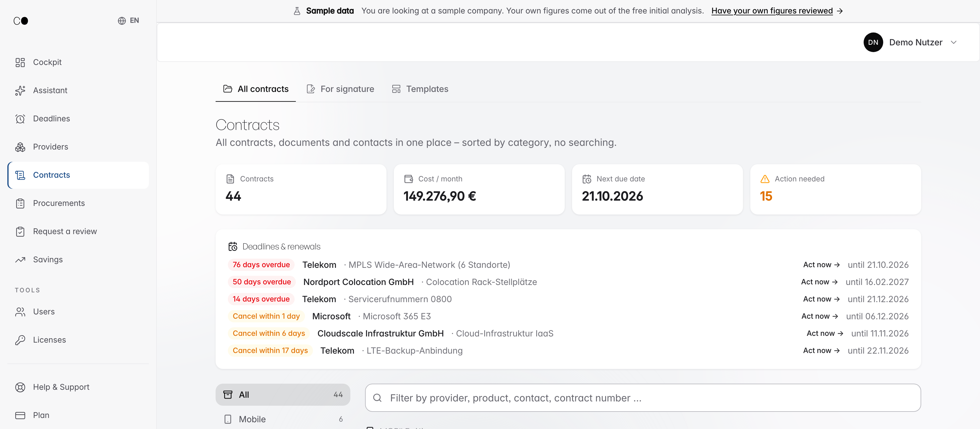Click the Cancel within 17 days badge

[270, 351]
